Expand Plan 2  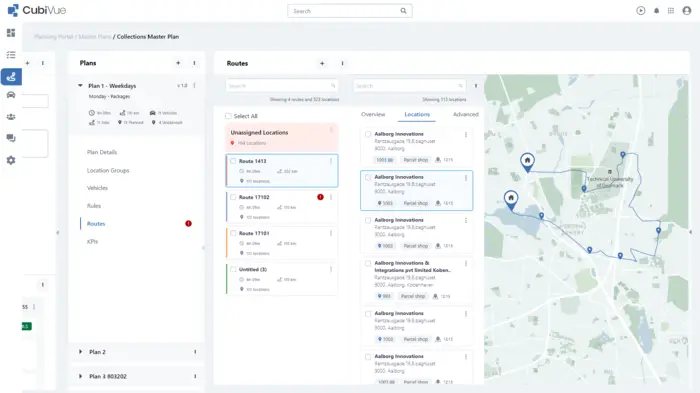click(x=80, y=352)
